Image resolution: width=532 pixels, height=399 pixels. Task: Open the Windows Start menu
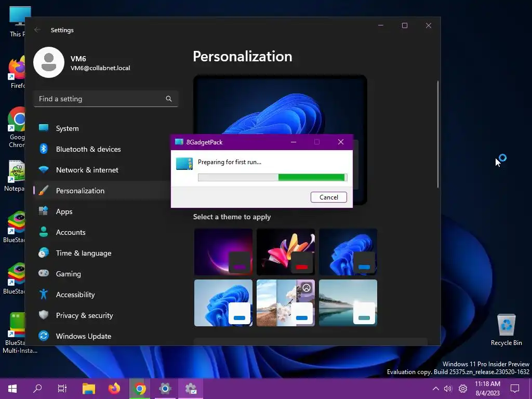click(x=12, y=389)
